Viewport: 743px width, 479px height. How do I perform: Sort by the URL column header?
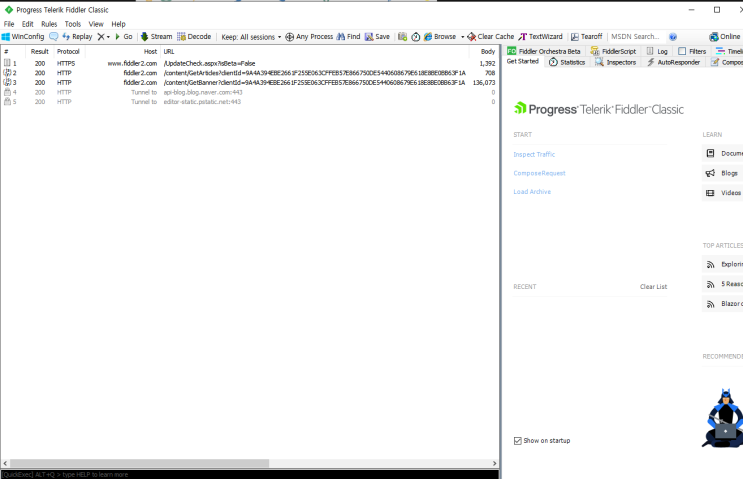click(314, 51)
